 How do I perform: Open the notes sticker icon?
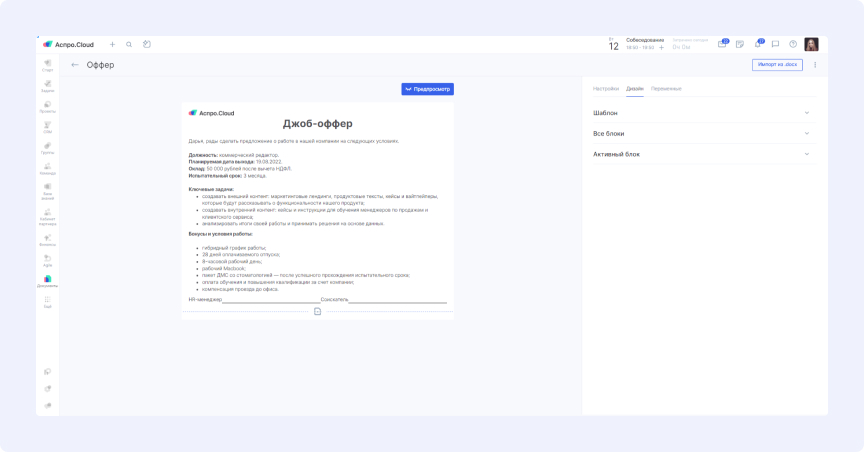pyautogui.click(x=740, y=45)
